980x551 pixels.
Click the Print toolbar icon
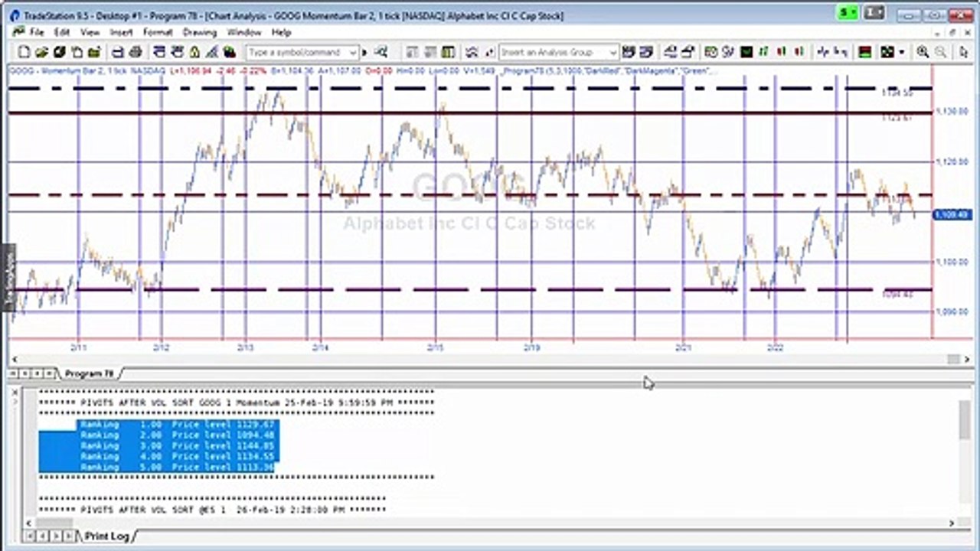click(x=136, y=52)
